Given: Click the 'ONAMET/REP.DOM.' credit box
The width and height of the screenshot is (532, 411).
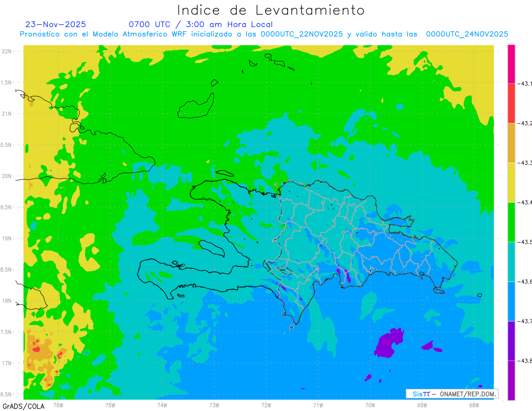Looking at the screenshot, I should click(x=452, y=394).
